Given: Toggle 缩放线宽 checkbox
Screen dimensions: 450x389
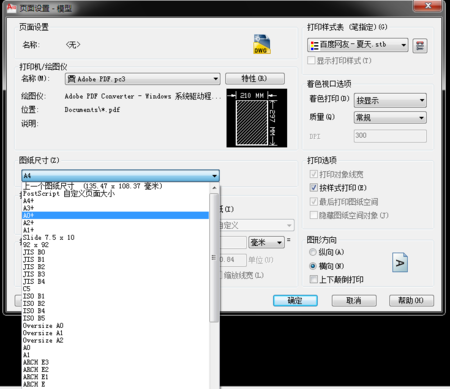Looking at the screenshot, I should coord(220,275).
